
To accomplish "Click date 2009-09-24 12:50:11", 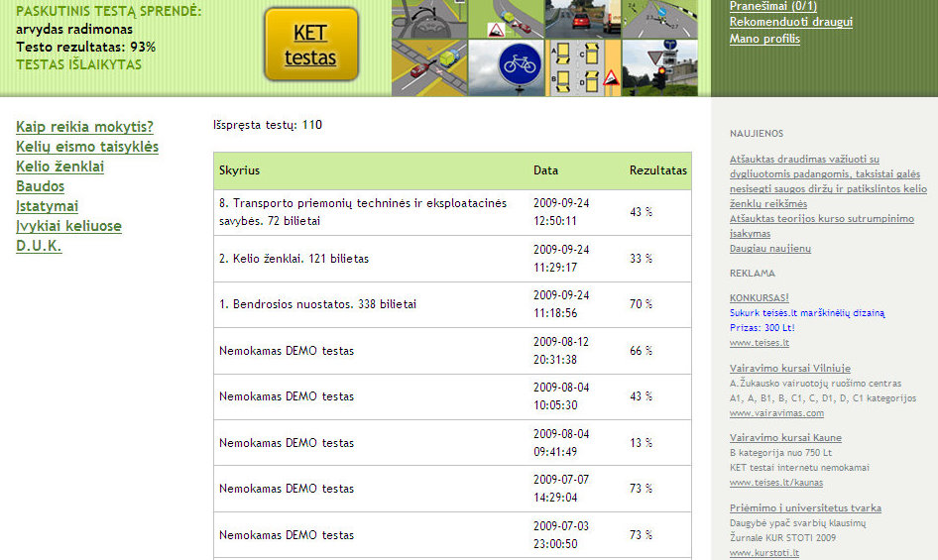I will [561, 212].
